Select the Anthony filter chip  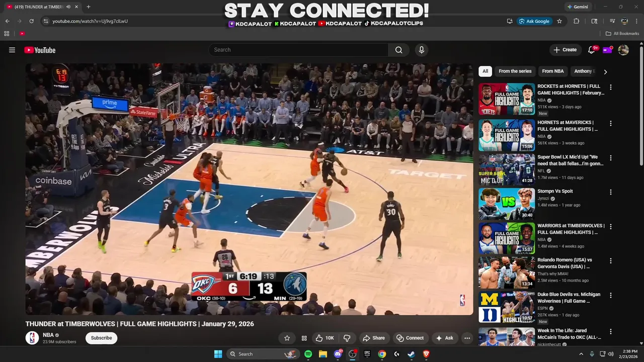point(585,71)
